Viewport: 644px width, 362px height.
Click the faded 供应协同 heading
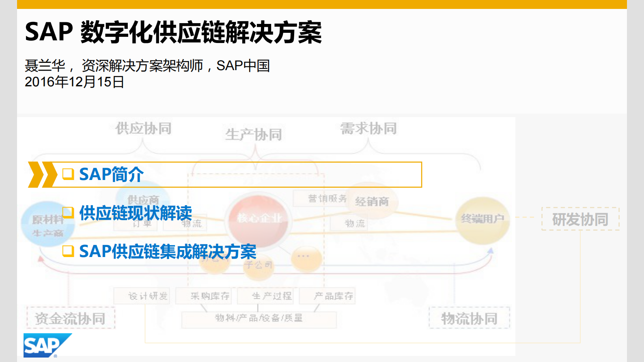point(144,129)
